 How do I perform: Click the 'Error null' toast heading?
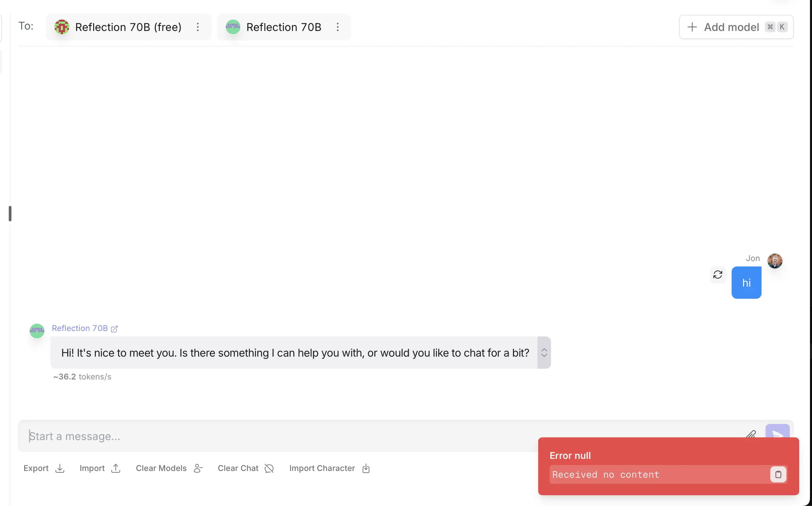coord(570,456)
